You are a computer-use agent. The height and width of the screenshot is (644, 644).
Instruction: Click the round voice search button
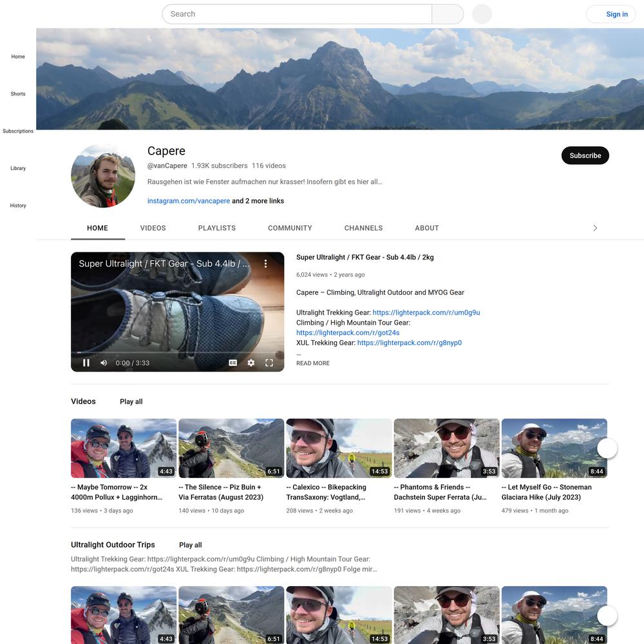coord(482,14)
